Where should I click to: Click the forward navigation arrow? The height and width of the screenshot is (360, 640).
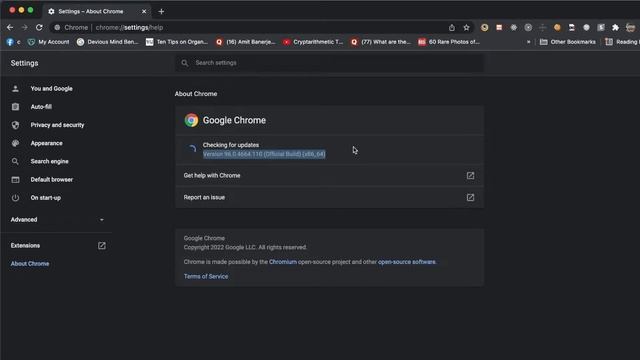(24, 27)
